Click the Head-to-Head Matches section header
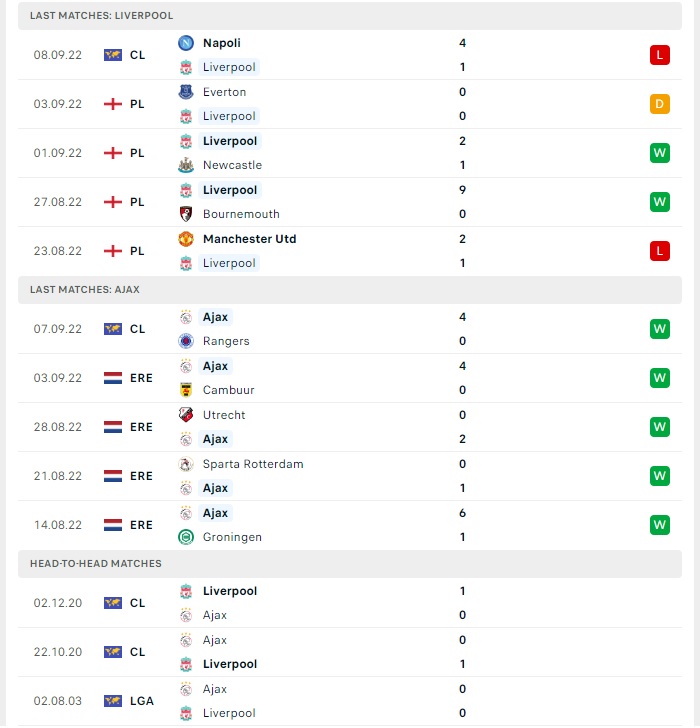This screenshot has height=728, width=700. (x=350, y=564)
